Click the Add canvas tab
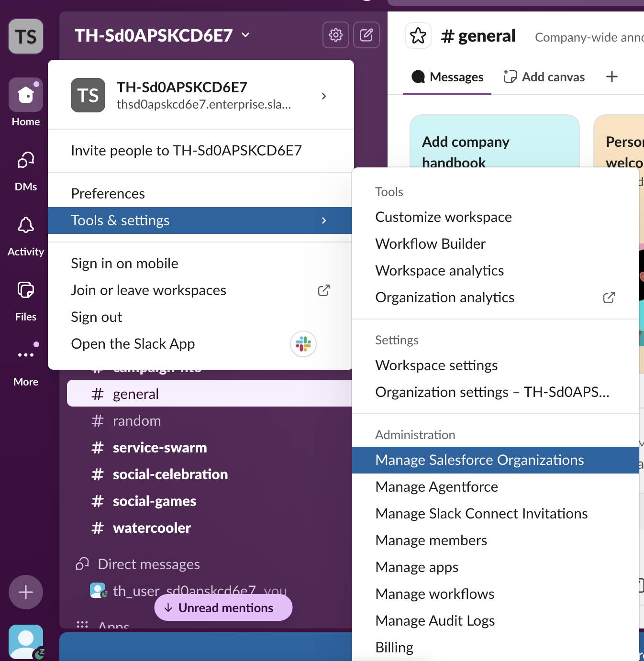The image size is (644, 661). click(x=544, y=77)
